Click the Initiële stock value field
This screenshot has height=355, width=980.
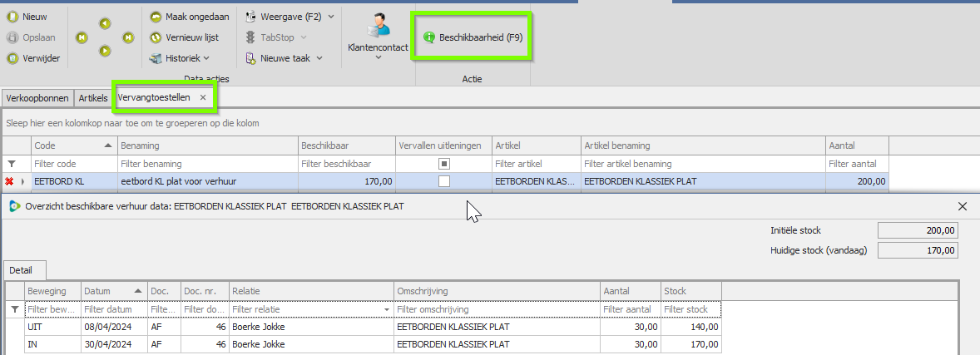coord(918,230)
